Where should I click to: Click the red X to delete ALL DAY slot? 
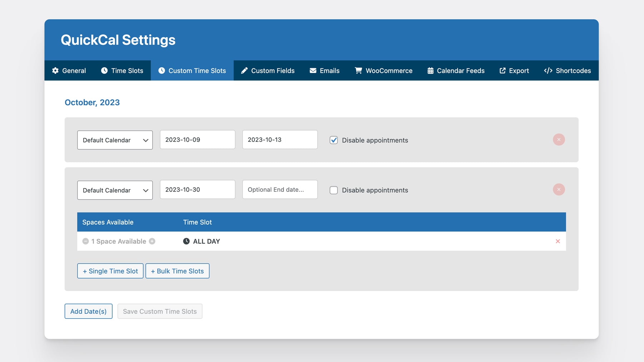click(558, 241)
